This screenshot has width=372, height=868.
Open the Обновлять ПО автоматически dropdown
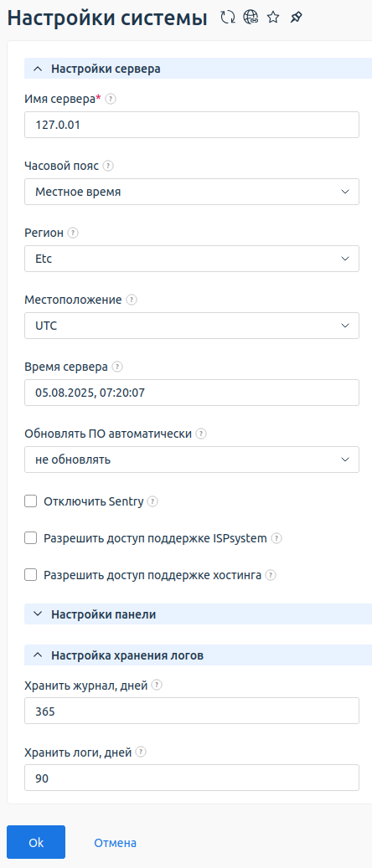click(x=192, y=460)
